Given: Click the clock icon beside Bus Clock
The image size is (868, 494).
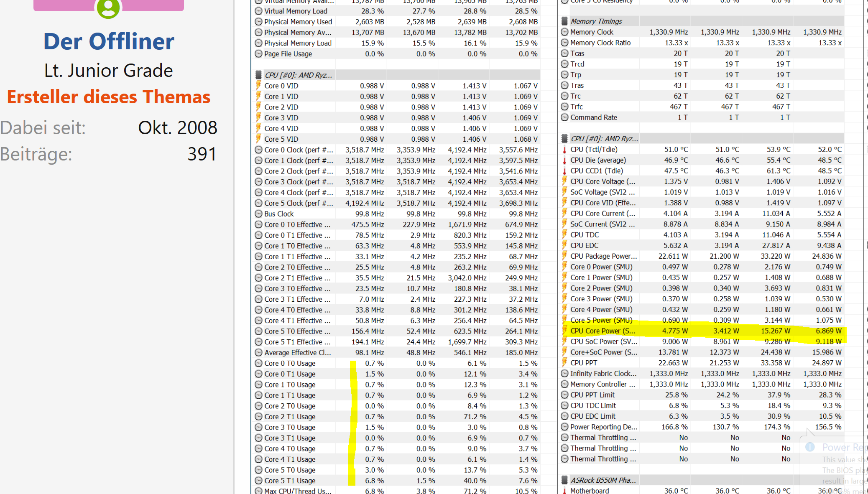Looking at the screenshot, I should click(258, 214).
